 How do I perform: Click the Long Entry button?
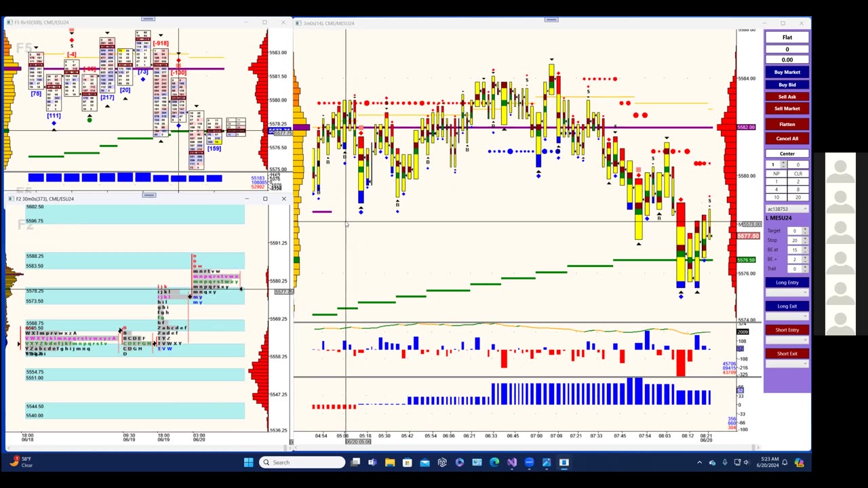[787, 283]
